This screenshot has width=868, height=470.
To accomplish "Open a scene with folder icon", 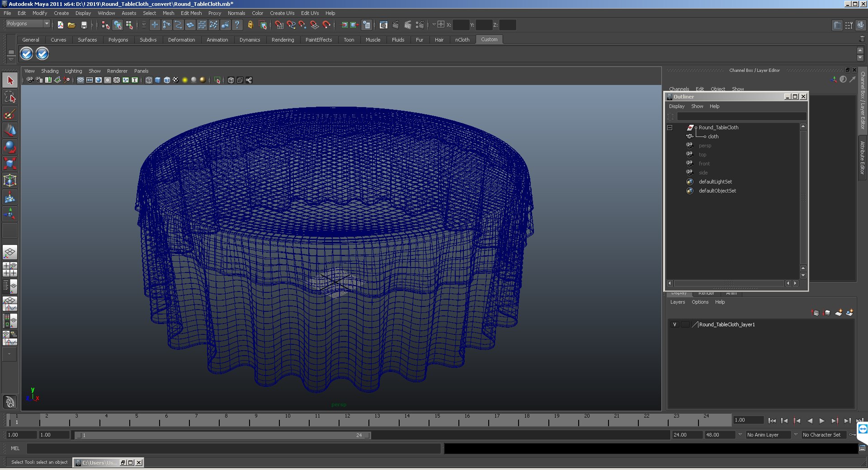I will (71, 25).
